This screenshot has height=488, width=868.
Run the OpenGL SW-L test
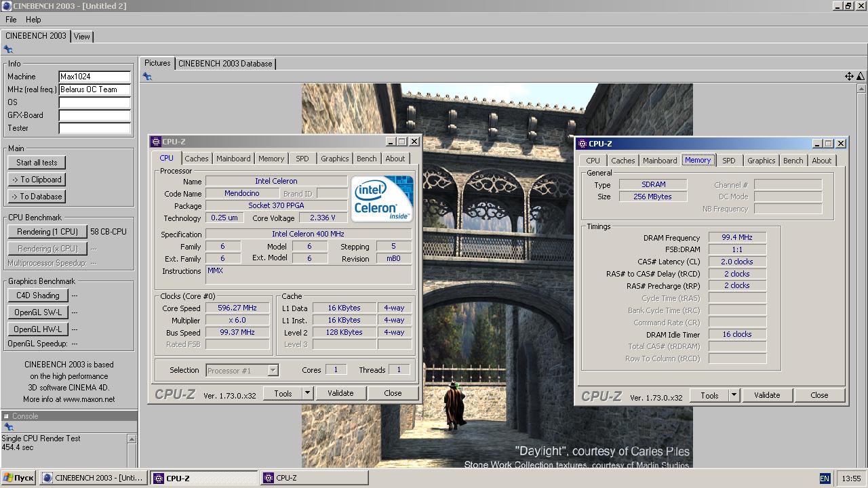pyautogui.click(x=38, y=312)
